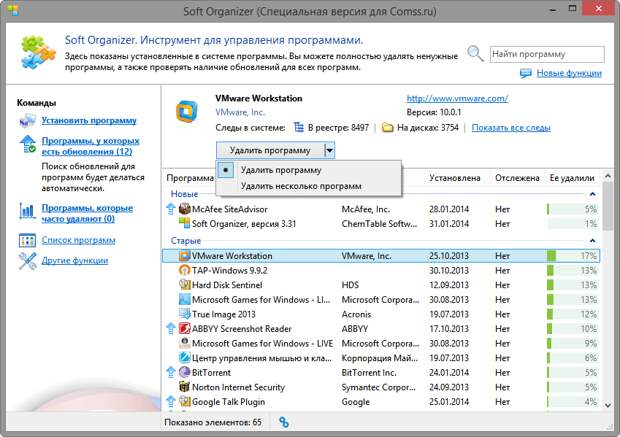Image resolution: width=620 pixels, height=437 pixels.
Task: Click the Google Talk Plugin row icon
Action: click(184, 401)
